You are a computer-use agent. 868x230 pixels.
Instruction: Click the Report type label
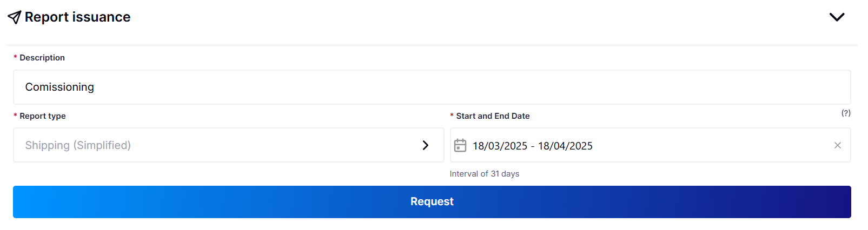point(43,116)
